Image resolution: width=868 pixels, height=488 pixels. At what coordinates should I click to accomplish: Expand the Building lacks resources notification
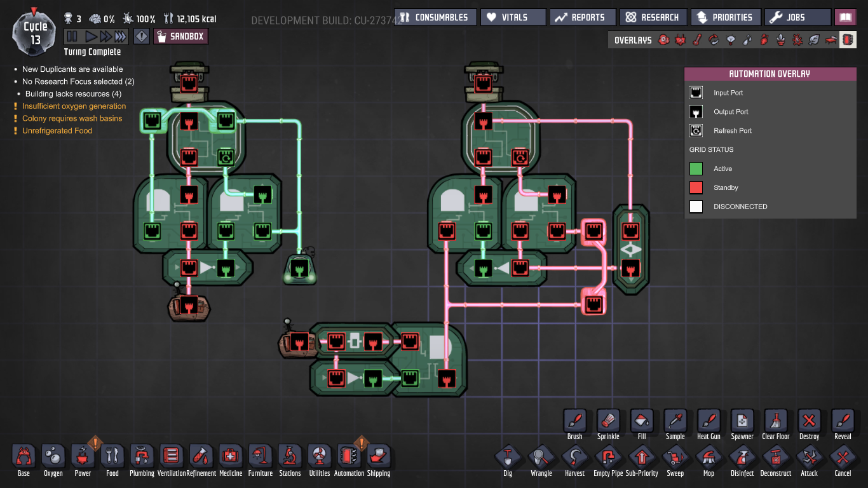[x=73, y=93]
